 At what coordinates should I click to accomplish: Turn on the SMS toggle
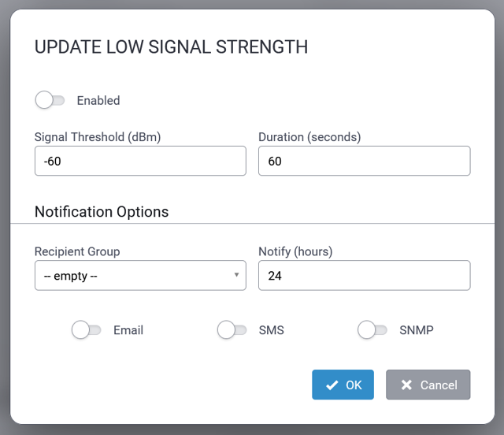[x=232, y=330]
